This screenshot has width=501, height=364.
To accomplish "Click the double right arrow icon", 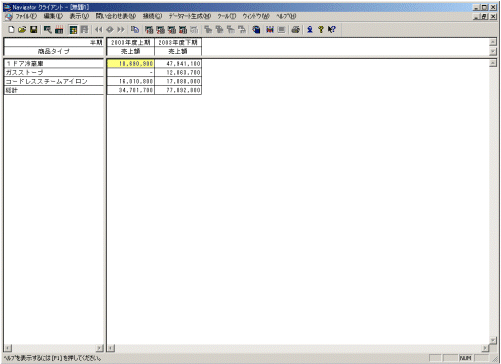I will pyautogui.click(x=121, y=30).
